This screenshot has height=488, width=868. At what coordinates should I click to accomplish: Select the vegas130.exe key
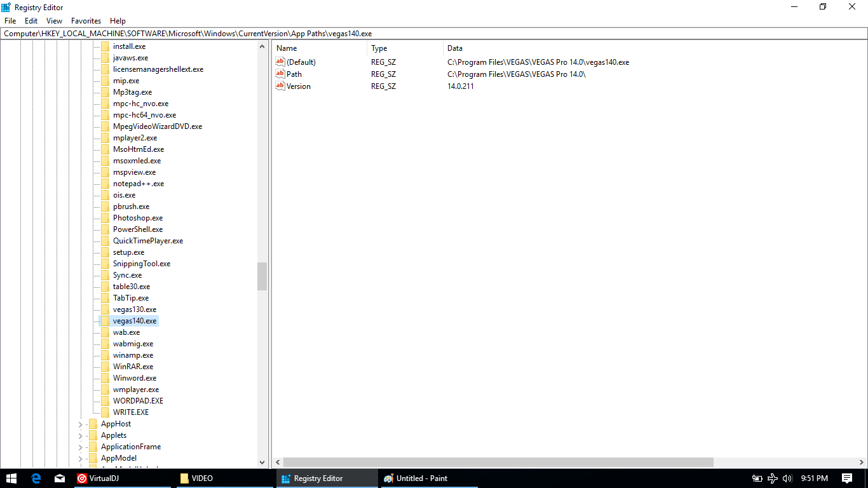coord(134,309)
